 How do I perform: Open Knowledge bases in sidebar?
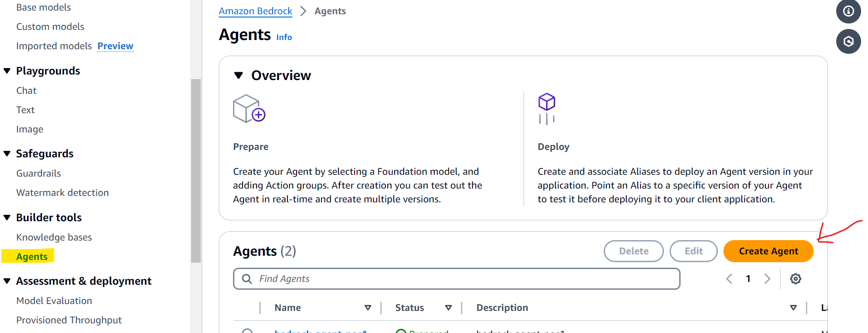pyautogui.click(x=54, y=237)
